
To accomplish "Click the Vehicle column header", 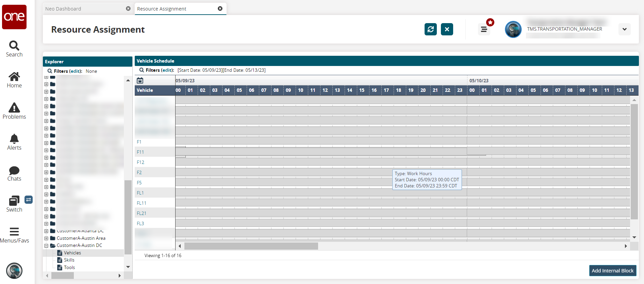I will pos(155,90).
